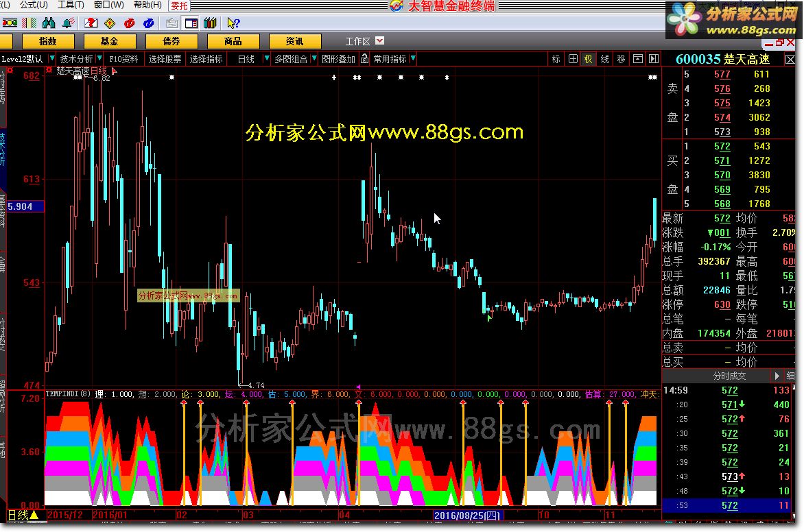This screenshot has height=532, width=804.
Task: Click the blue circular info icon
Action: click(149, 23)
